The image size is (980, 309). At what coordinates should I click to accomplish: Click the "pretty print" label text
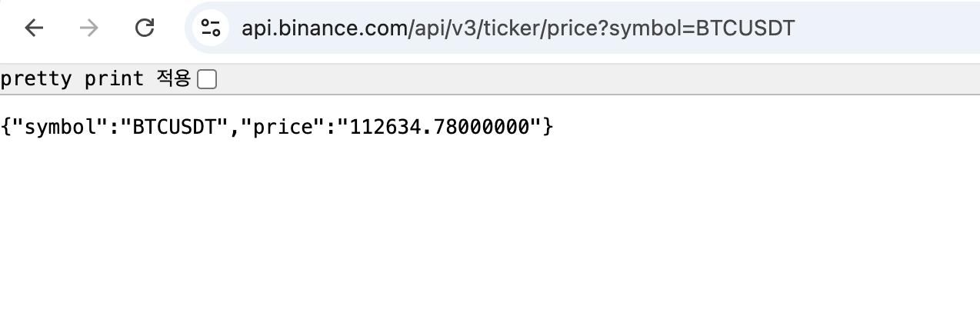(x=72, y=78)
